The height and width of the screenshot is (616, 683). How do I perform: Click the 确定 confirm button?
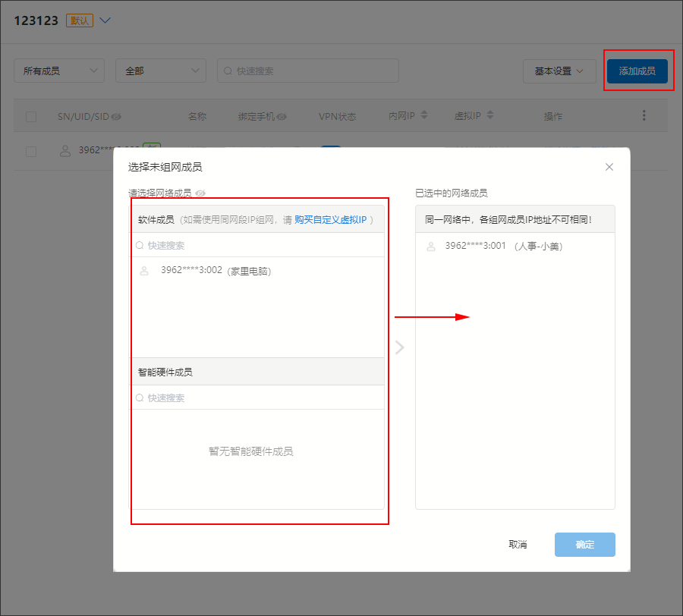(x=584, y=544)
